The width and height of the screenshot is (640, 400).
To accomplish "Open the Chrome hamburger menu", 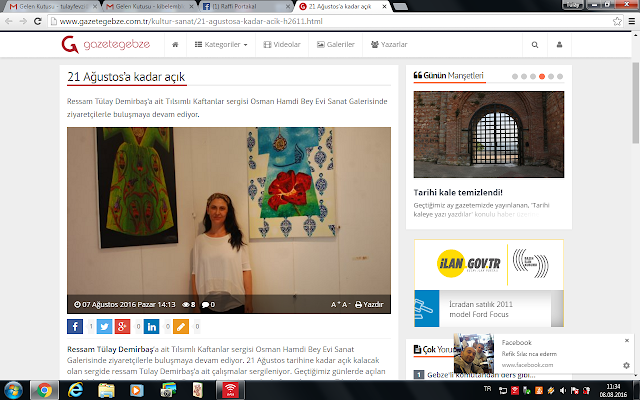I will click(x=631, y=21).
